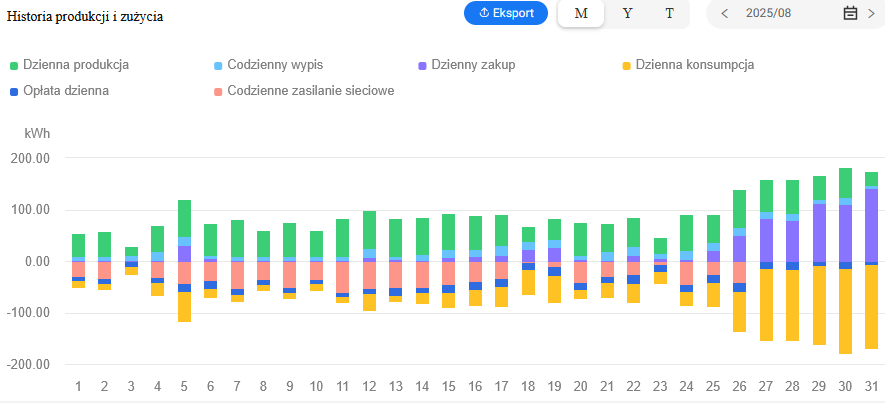The height and width of the screenshot is (403, 885).
Task: Switch to the Y (year) view tab
Action: tap(627, 14)
